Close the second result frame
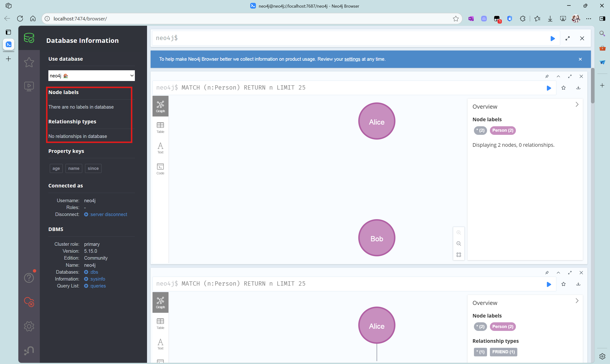The width and height of the screenshot is (610, 364). tap(581, 273)
